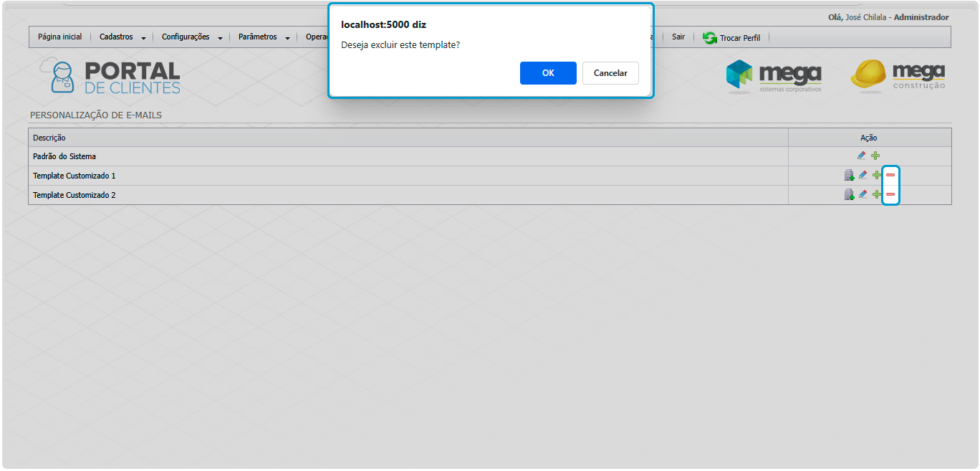Click the green plus for Template Customizado 2
Screen dimensions: 980x471
tap(877, 194)
